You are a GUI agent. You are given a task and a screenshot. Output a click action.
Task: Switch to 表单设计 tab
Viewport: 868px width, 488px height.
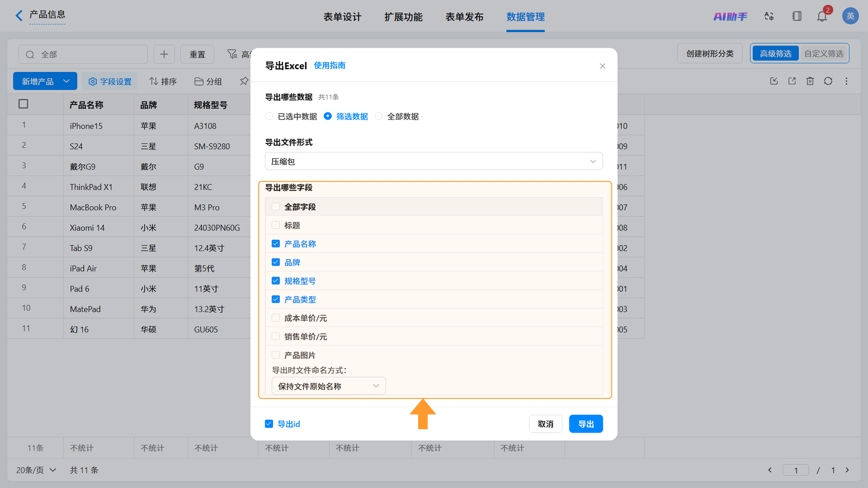(342, 17)
